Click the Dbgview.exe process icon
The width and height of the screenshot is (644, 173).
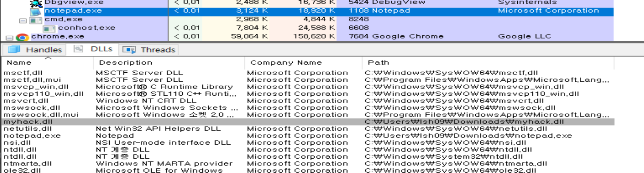click(36, 3)
